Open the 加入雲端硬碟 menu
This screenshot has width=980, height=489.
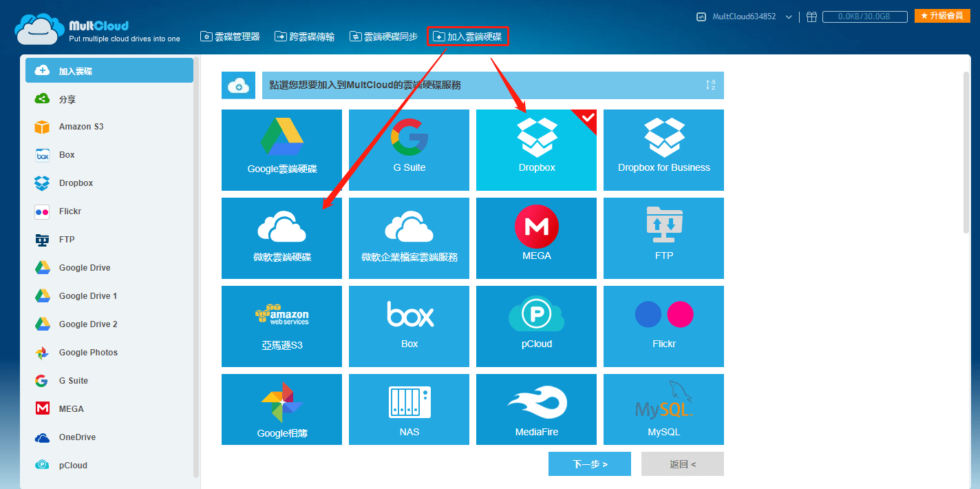[x=468, y=37]
